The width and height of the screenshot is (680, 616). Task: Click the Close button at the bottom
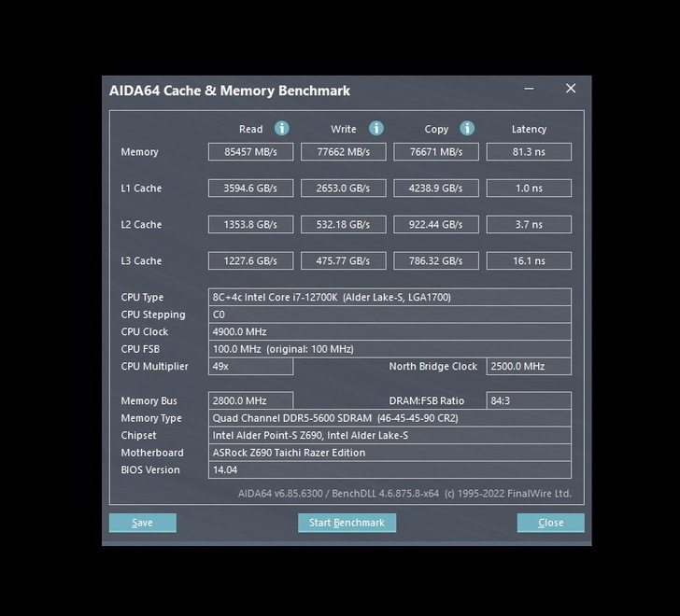[550, 523]
